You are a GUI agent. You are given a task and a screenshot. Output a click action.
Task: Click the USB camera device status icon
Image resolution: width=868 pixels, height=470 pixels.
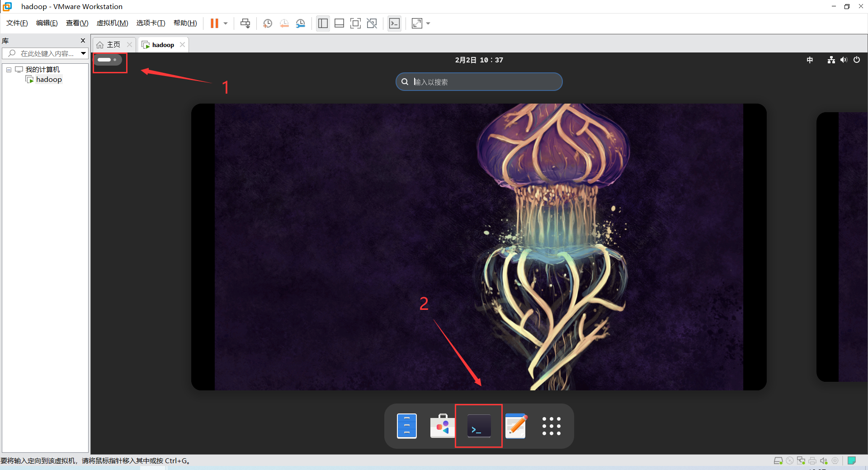pyautogui.click(x=835, y=461)
